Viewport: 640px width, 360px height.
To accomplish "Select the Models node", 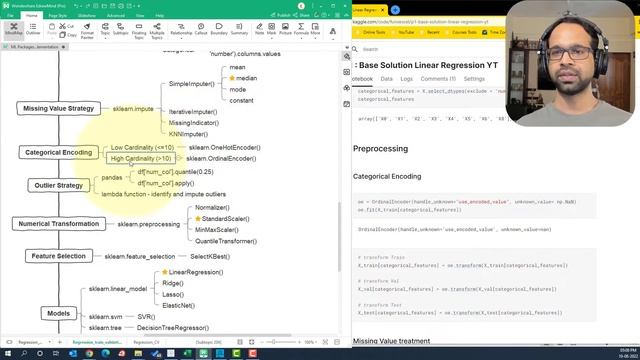I will [x=58, y=313].
